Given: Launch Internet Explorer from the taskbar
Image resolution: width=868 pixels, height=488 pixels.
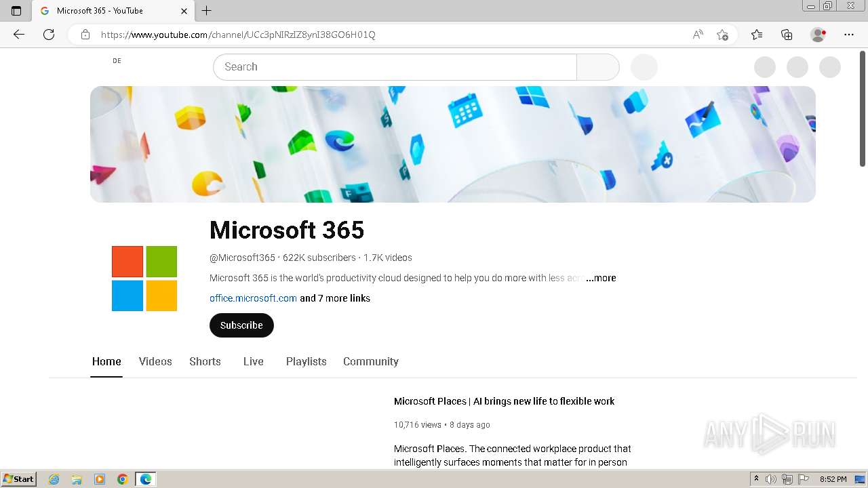Looking at the screenshot, I should click(x=54, y=479).
